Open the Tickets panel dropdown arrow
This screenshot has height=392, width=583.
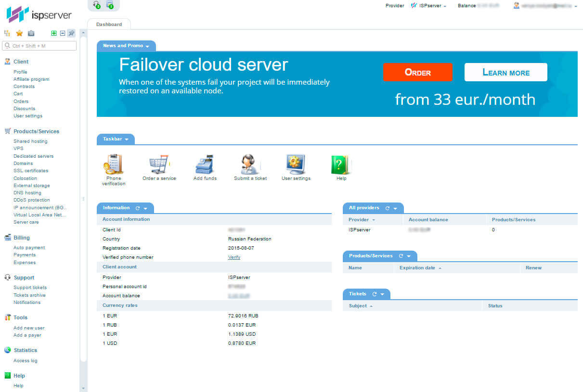click(x=382, y=294)
